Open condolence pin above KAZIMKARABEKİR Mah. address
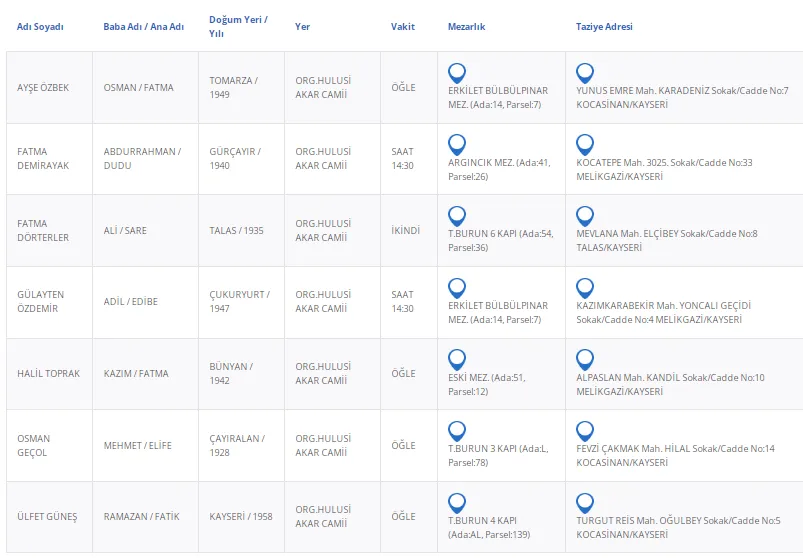This screenshot has width=803, height=558. 586,287
